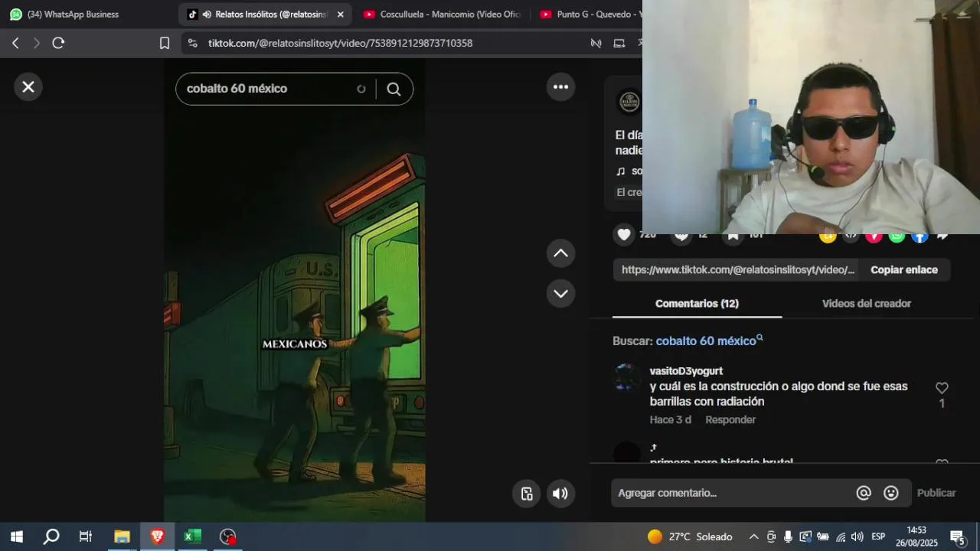Click the muted-media icon in the address bar

point(596,44)
